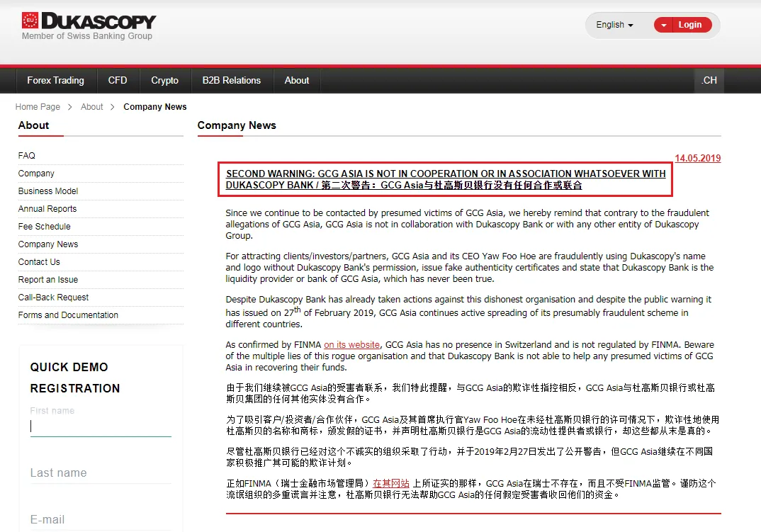Click the About sidebar heading
This screenshot has height=532, width=761.
[33, 125]
